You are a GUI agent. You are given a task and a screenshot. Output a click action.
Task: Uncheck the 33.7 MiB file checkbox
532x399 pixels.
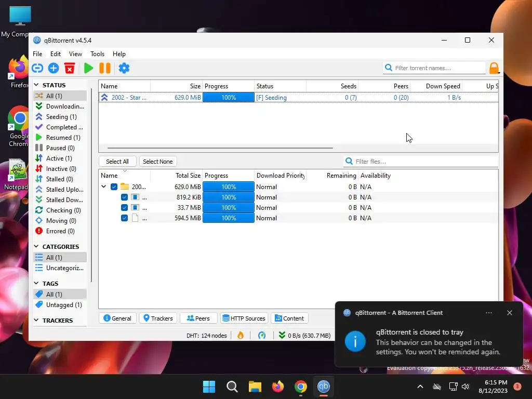[x=124, y=208]
